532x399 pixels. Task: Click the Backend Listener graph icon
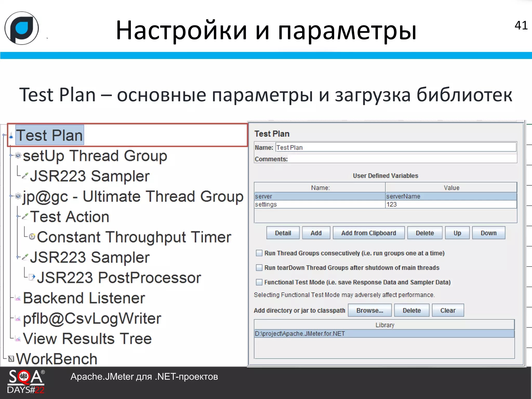18,298
